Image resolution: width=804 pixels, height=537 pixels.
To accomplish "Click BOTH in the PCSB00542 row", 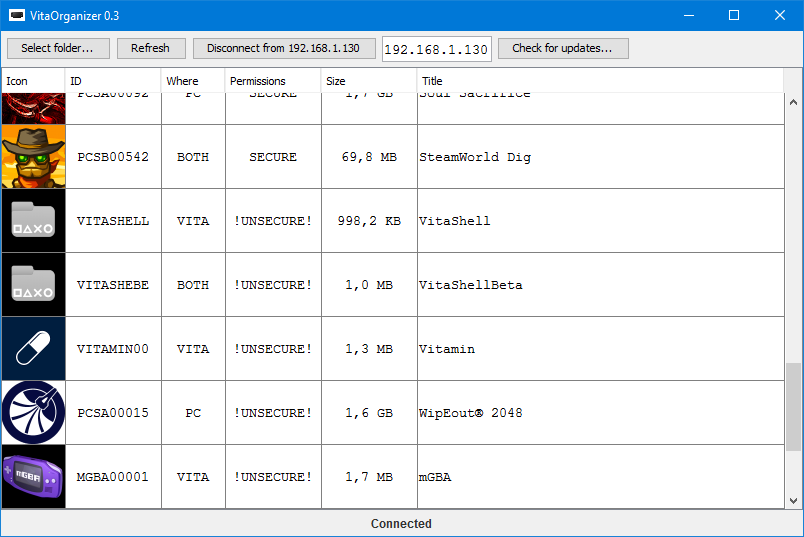I will [x=193, y=157].
